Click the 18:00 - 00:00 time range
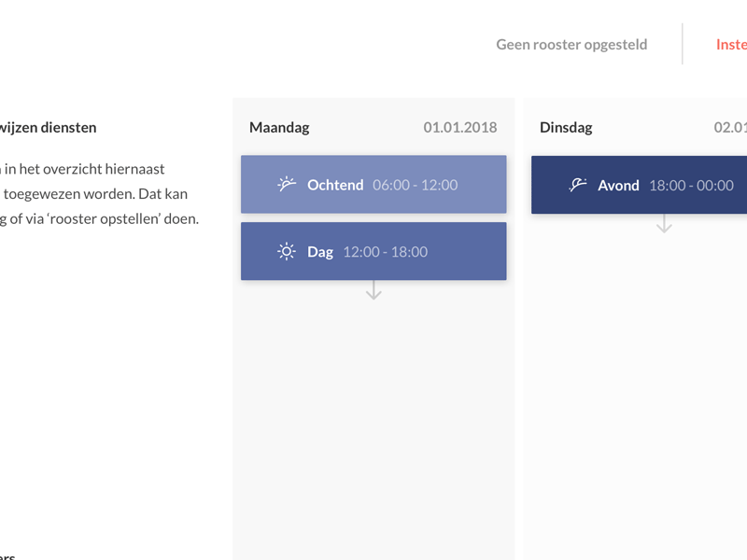 [x=691, y=185]
